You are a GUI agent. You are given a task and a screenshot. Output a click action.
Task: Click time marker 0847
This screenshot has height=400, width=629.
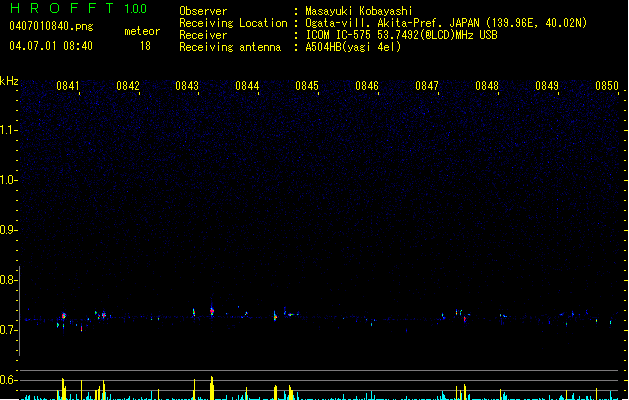click(427, 86)
